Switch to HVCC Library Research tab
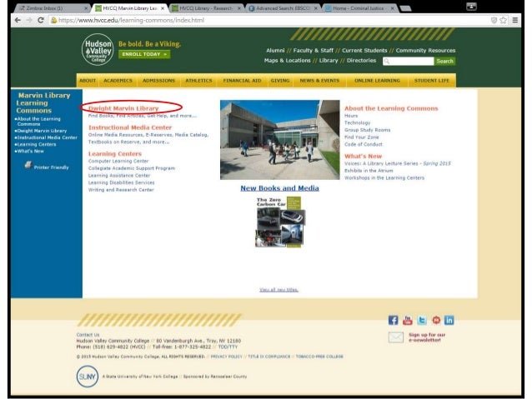 tap(206, 8)
